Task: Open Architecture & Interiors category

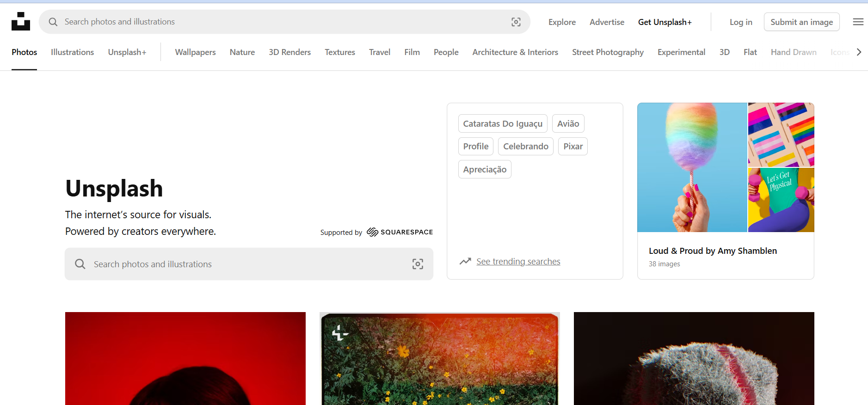Action: pyautogui.click(x=515, y=52)
